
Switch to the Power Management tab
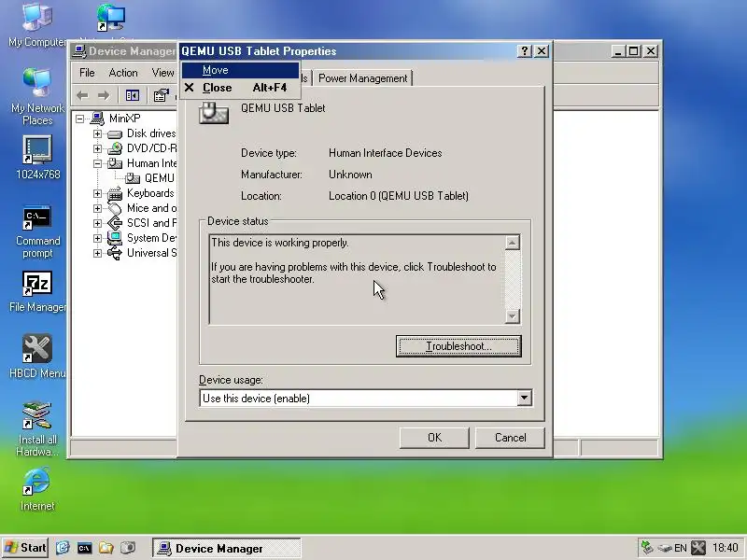point(362,78)
